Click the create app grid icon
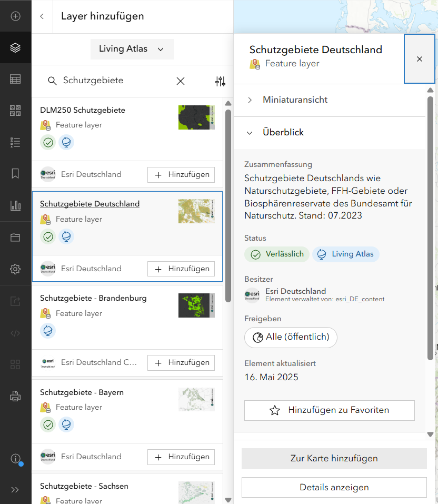The image size is (438, 504). click(15, 364)
